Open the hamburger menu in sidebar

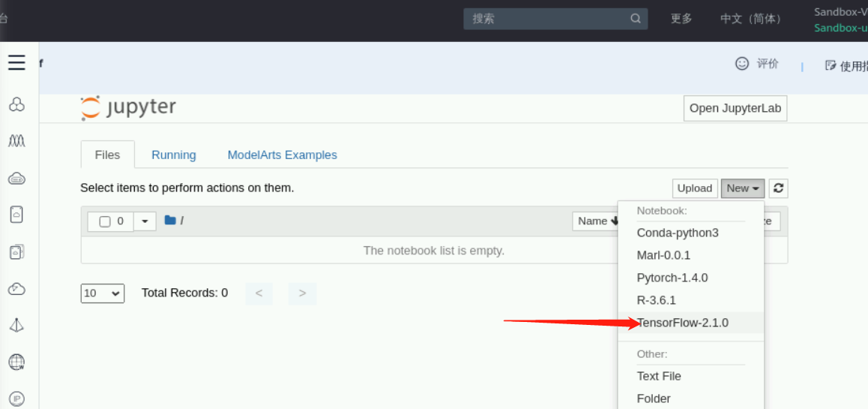pyautogui.click(x=16, y=62)
